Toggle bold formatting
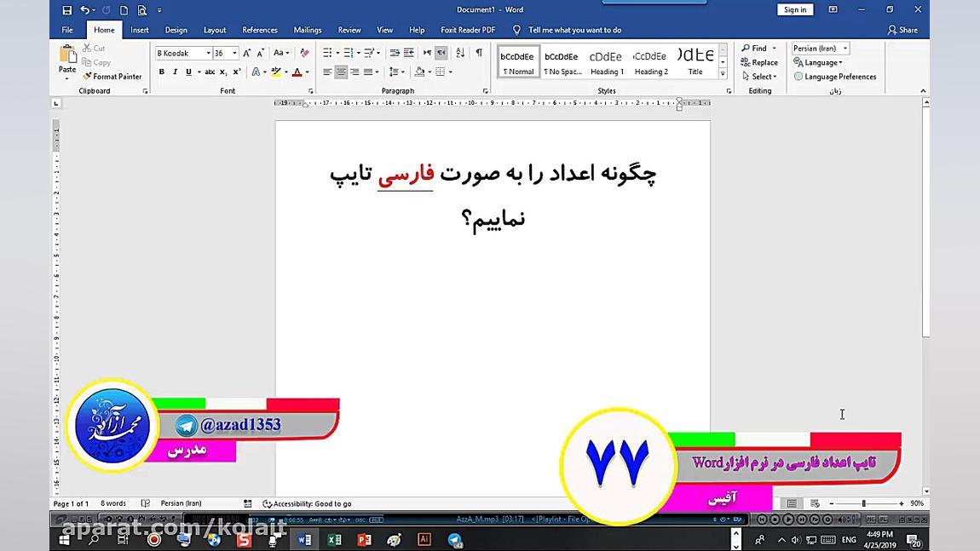Viewport: 980px width, 551px height. 161,72
